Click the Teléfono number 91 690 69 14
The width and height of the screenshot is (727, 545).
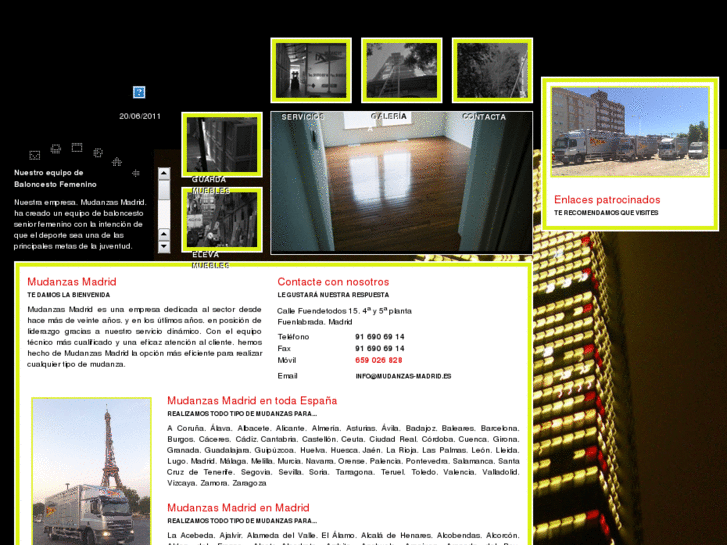pyautogui.click(x=380, y=337)
